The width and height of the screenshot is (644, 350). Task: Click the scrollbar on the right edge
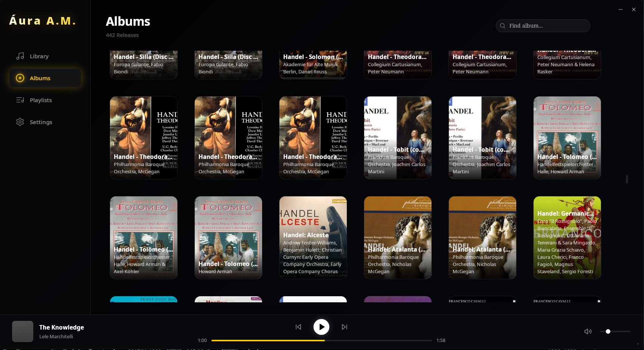pos(627,179)
